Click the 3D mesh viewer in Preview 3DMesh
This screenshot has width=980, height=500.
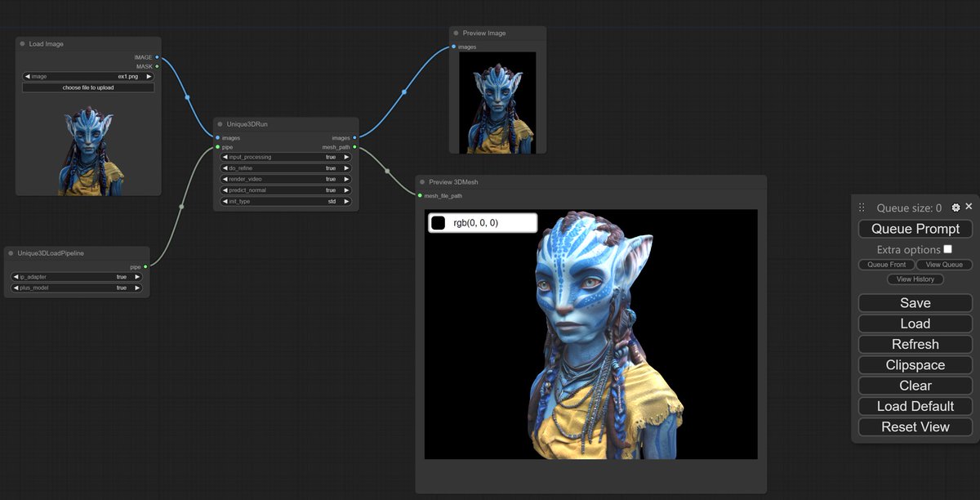(591, 334)
